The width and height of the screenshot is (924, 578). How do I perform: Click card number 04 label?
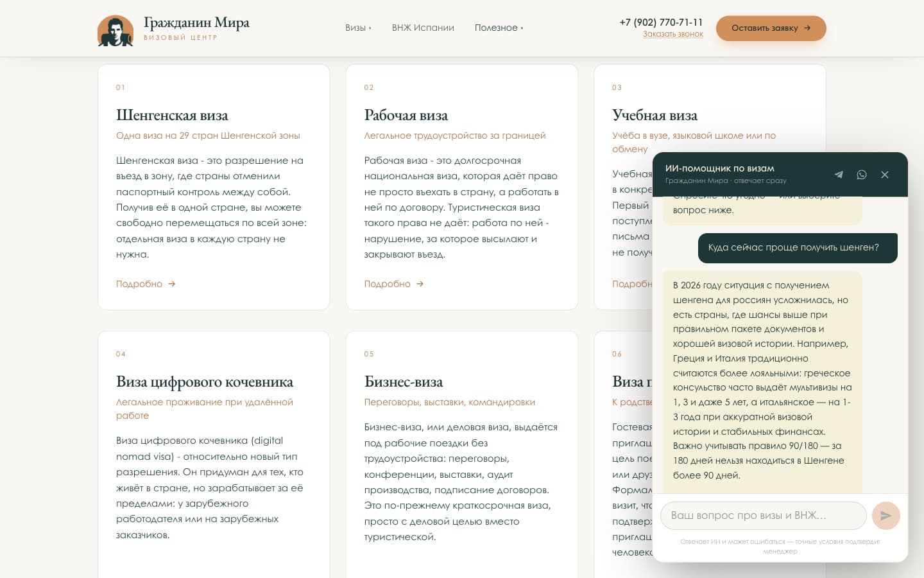[x=121, y=354]
